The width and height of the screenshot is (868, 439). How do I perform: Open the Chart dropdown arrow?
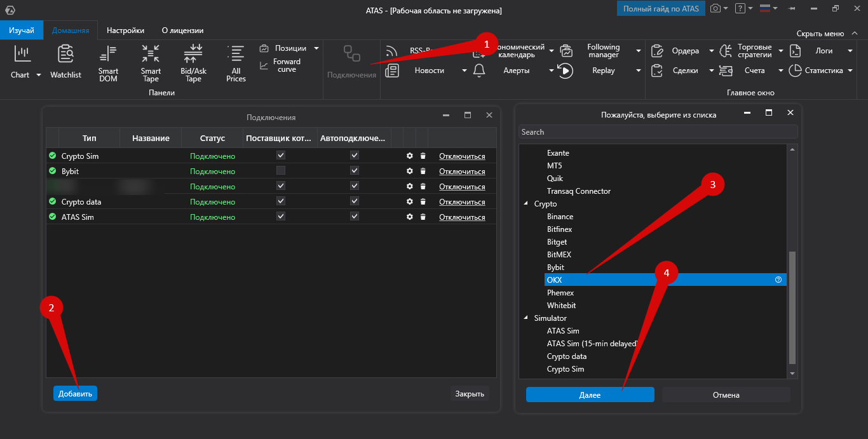click(38, 75)
